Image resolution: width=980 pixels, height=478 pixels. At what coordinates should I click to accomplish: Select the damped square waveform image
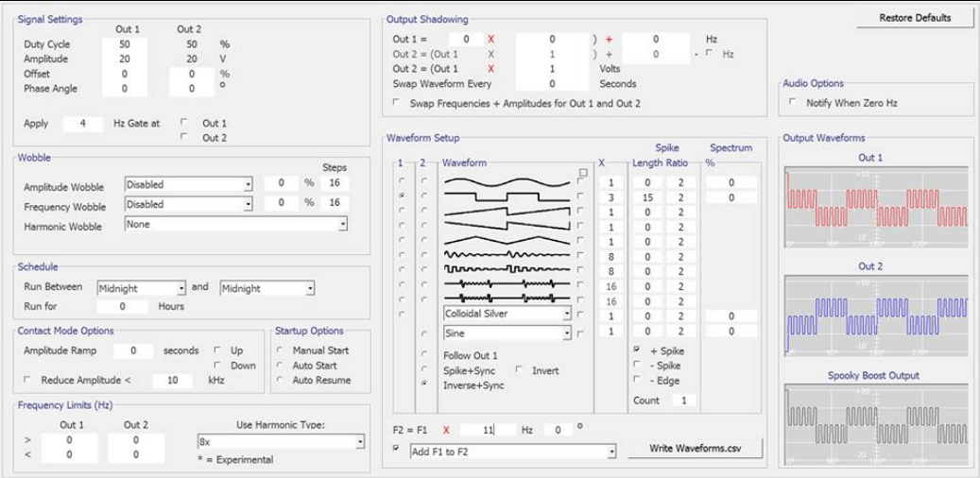pos(507,269)
